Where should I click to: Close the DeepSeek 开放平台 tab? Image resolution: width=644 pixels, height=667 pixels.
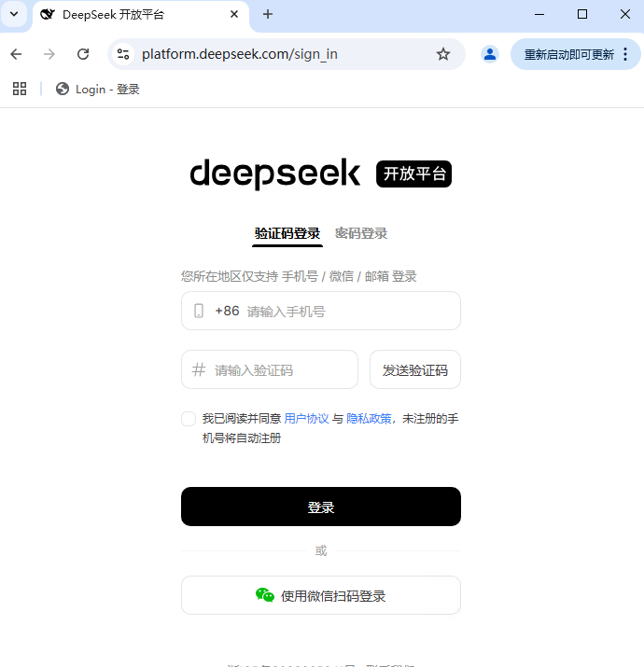point(234,15)
